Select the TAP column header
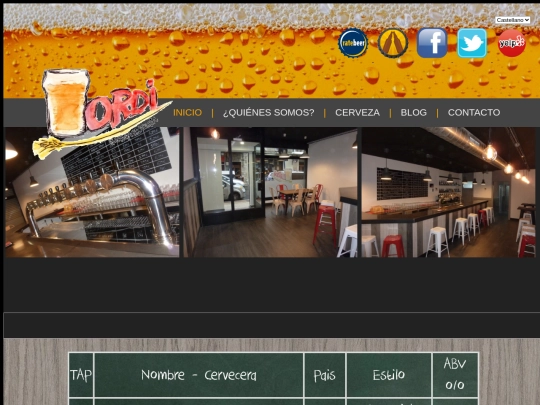Viewport: 540px width, 405px height. (x=81, y=375)
